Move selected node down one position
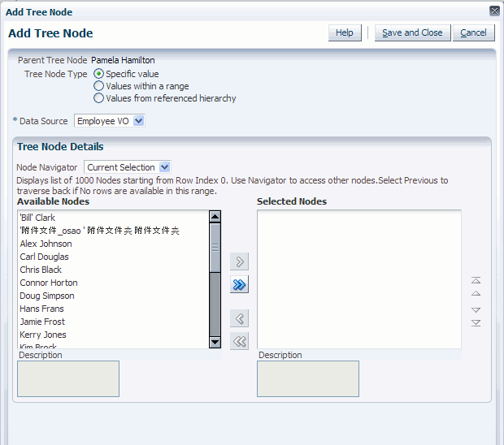 click(x=476, y=310)
